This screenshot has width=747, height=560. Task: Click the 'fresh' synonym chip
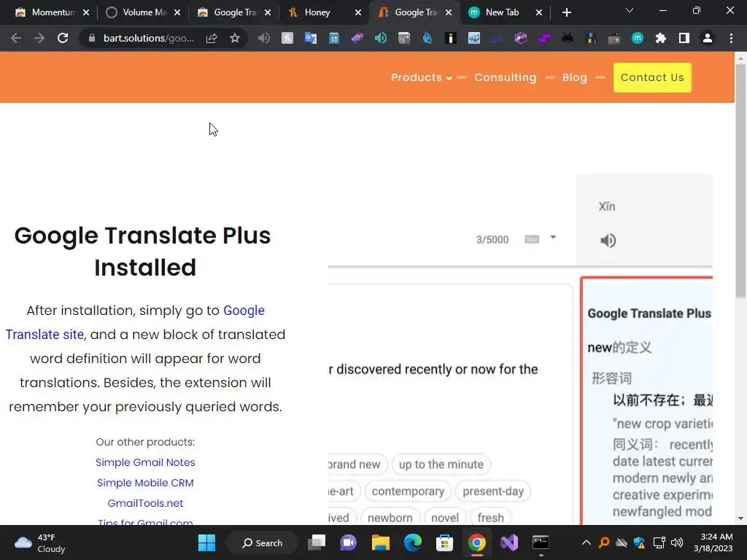pos(491,517)
